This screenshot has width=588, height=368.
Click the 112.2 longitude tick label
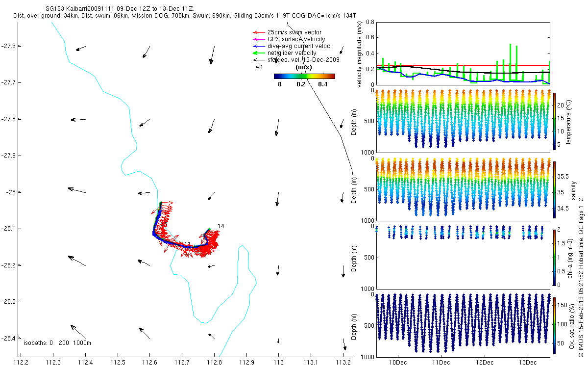21,362
